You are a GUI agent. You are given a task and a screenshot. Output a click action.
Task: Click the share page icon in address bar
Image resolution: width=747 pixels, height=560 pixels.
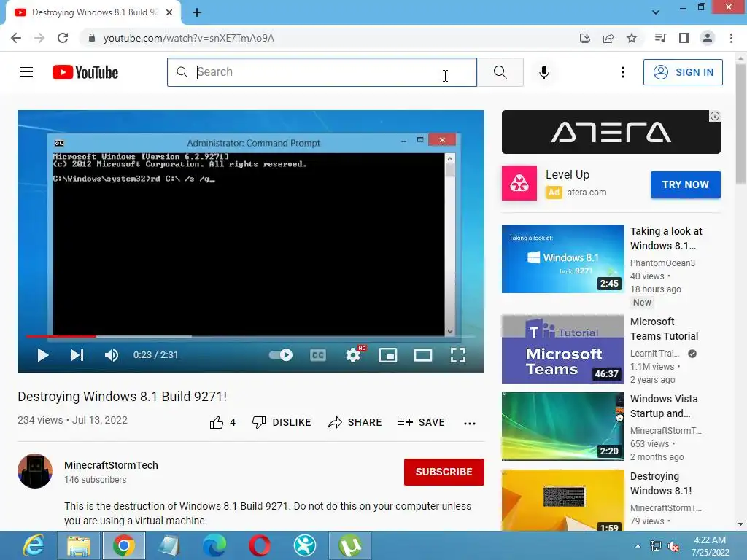point(608,38)
